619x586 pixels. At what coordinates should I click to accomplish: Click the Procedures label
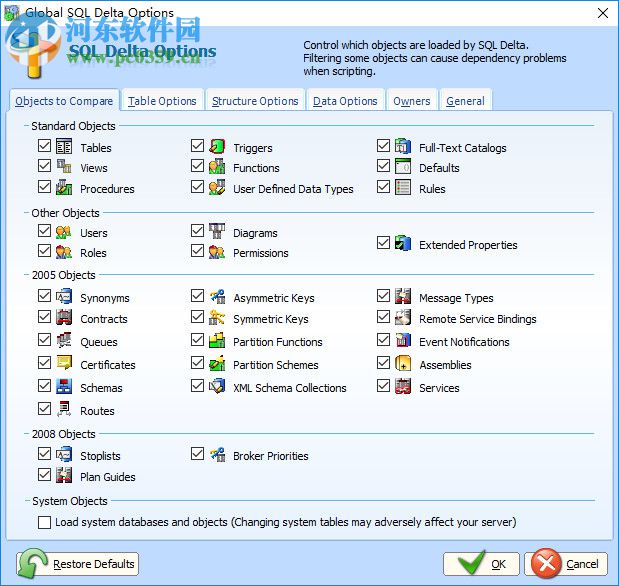(x=107, y=189)
